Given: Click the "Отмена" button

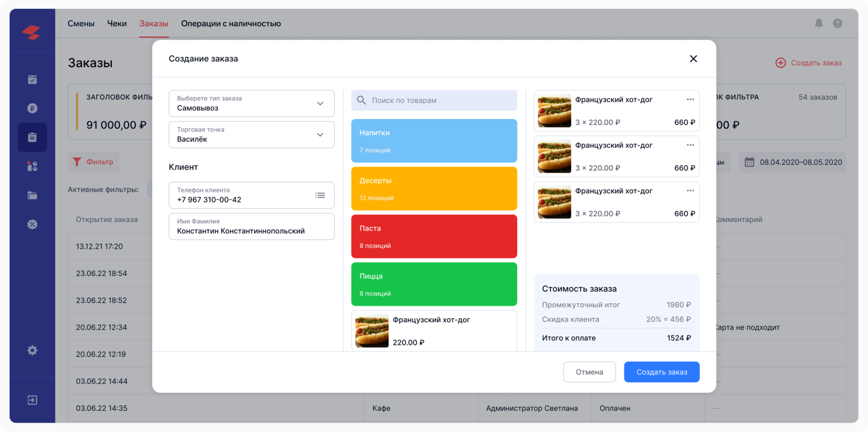Looking at the screenshot, I should tap(589, 372).
